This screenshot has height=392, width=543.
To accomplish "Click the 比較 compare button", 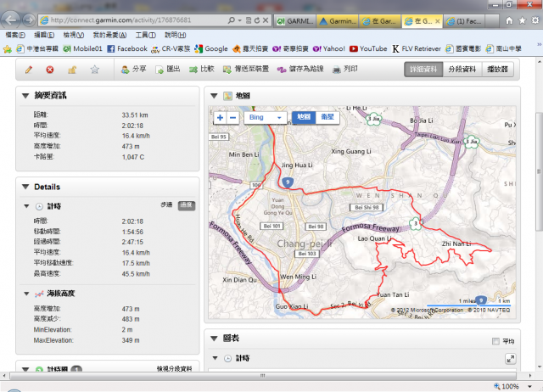I will click(202, 70).
